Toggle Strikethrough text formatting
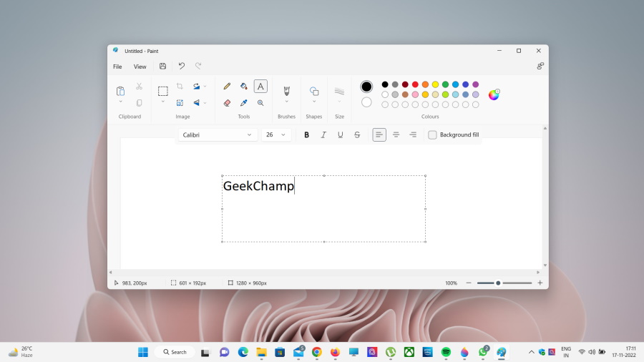 [357, 134]
